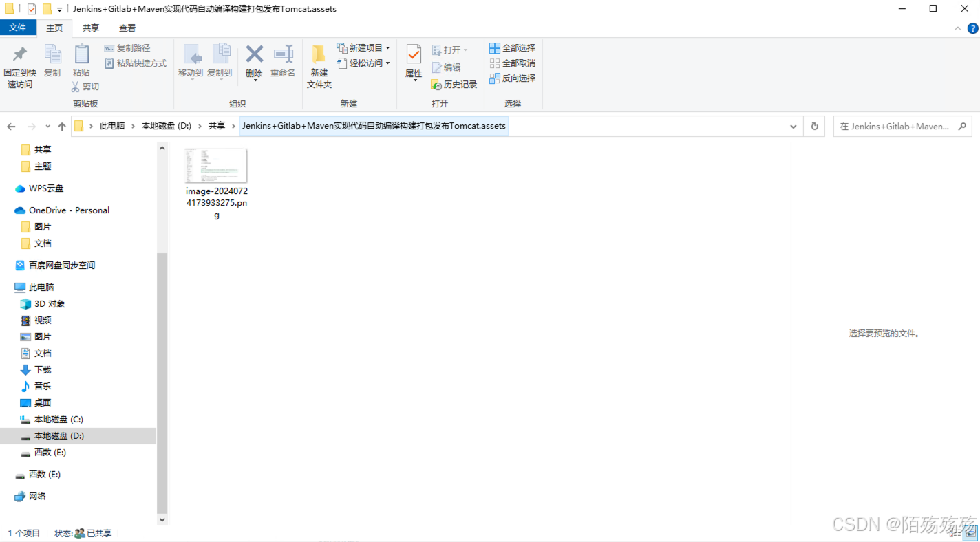
Task: Click sidebar scrollbar up arrow
Action: (x=162, y=147)
